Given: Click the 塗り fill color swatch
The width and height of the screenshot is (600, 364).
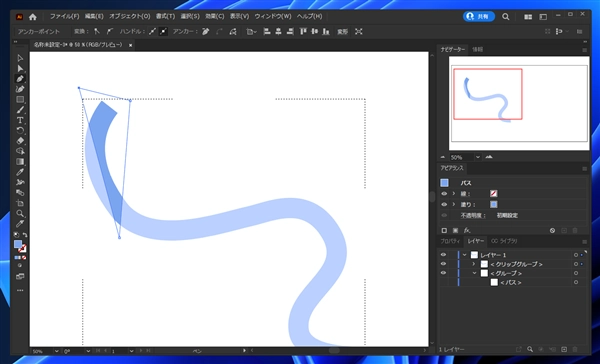Looking at the screenshot, I should pos(494,204).
